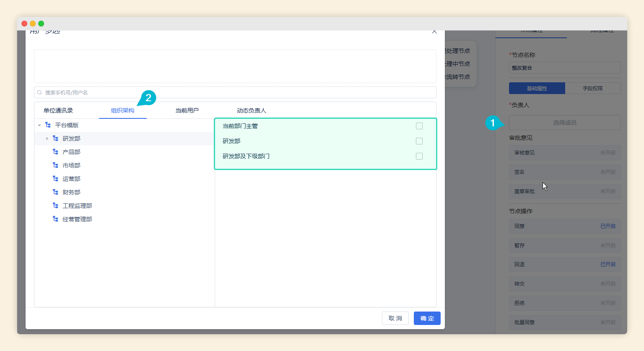This screenshot has height=351, width=644.
Task: Click the 产品部 department tree icon
Action: tap(55, 152)
